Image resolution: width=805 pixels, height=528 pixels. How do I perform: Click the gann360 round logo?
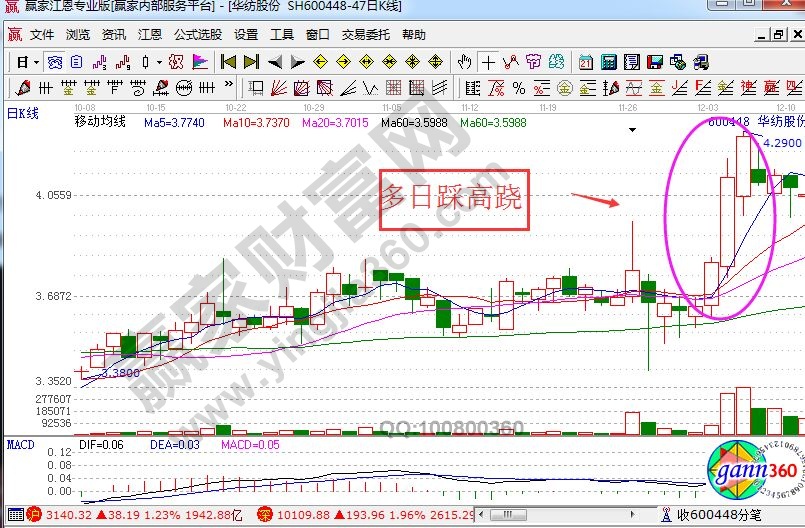[751, 468]
